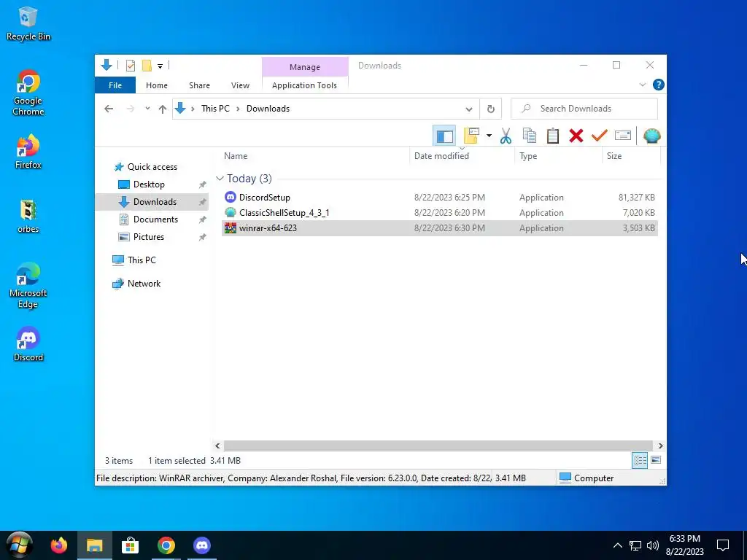Sort by the Size column header
The height and width of the screenshot is (560, 747).
[631, 156]
